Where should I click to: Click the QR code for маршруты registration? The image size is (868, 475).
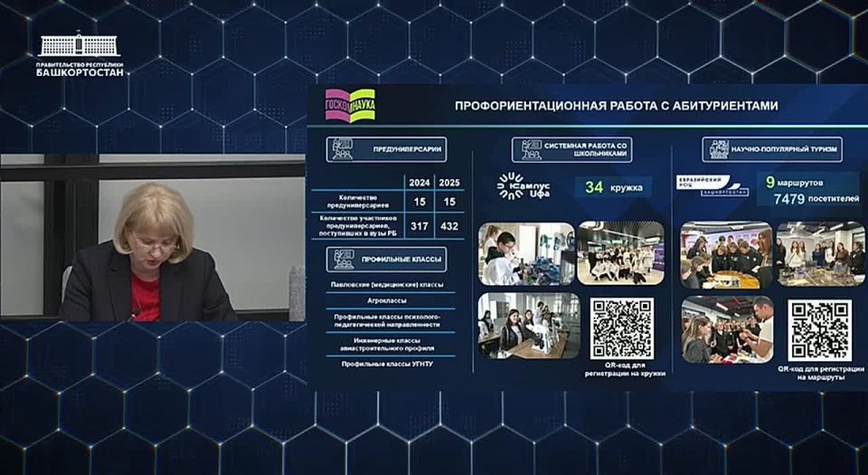click(819, 329)
